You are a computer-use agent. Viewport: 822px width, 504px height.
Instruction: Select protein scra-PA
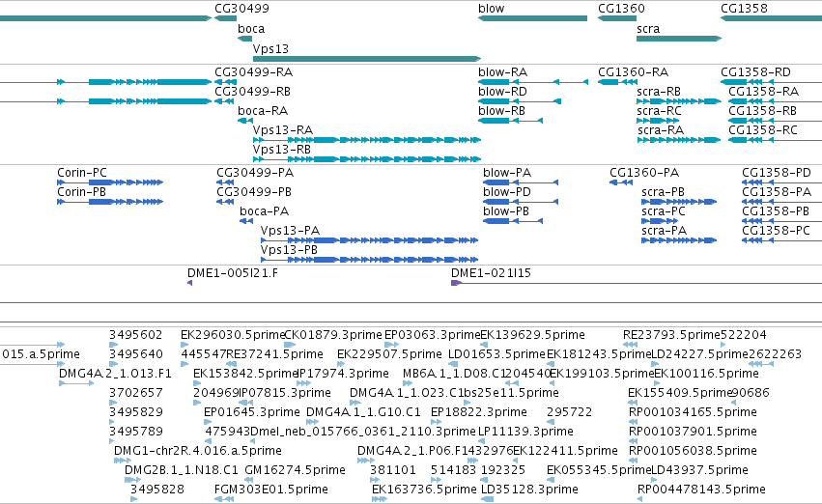click(679, 240)
